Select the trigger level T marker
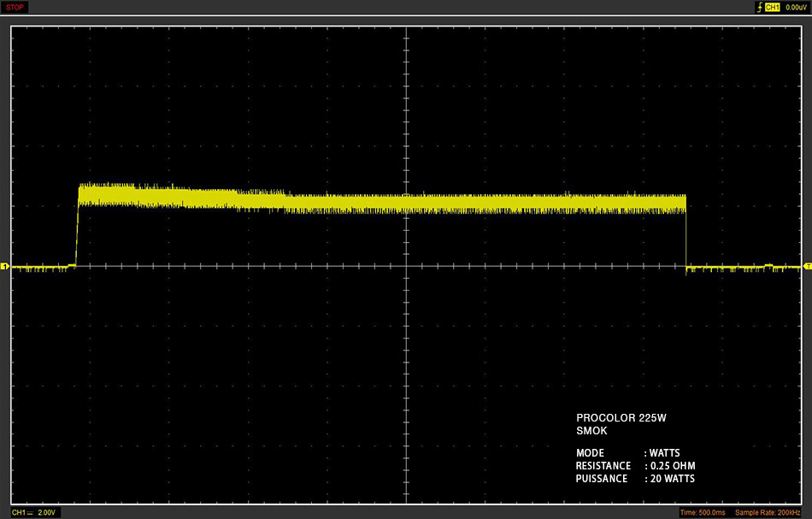 (808, 266)
